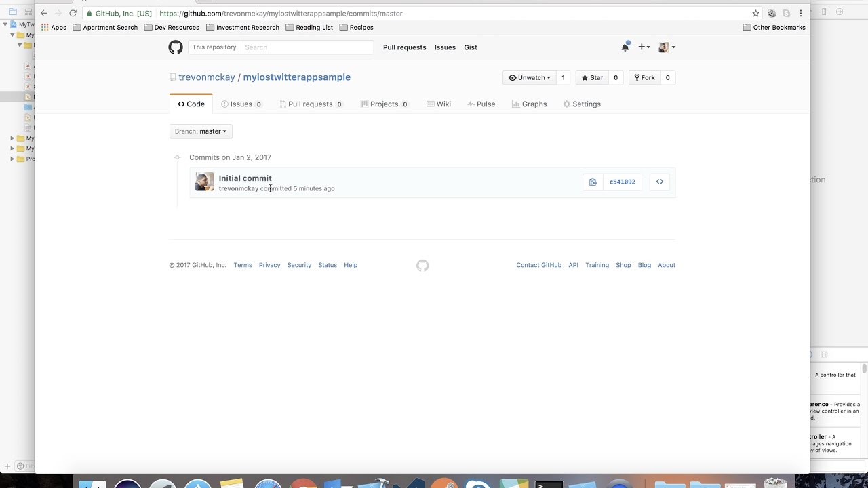
Task: Open the notifications bell icon
Action: tap(625, 47)
